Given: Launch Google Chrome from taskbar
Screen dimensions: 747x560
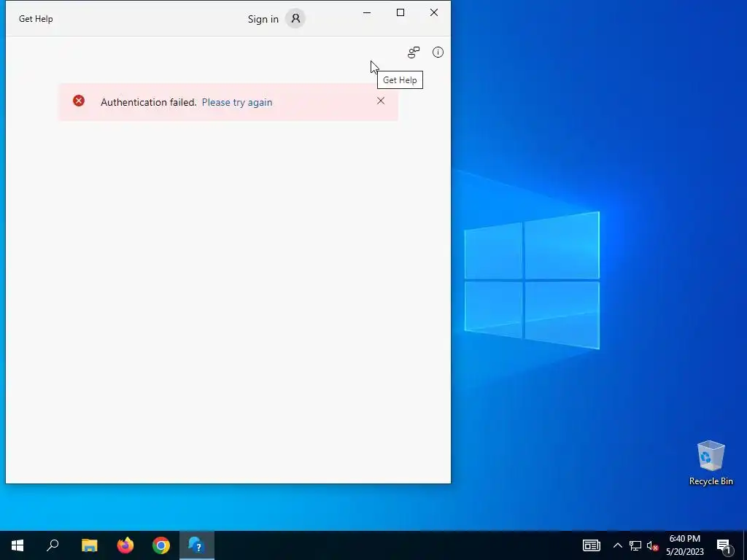Looking at the screenshot, I should point(161,545).
